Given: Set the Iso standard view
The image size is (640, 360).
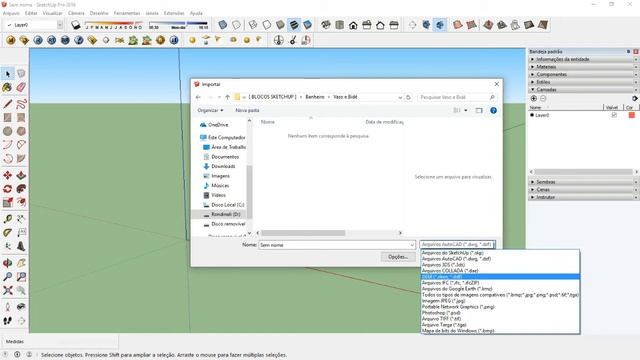Looking at the screenshot, I should coord(326,25).
